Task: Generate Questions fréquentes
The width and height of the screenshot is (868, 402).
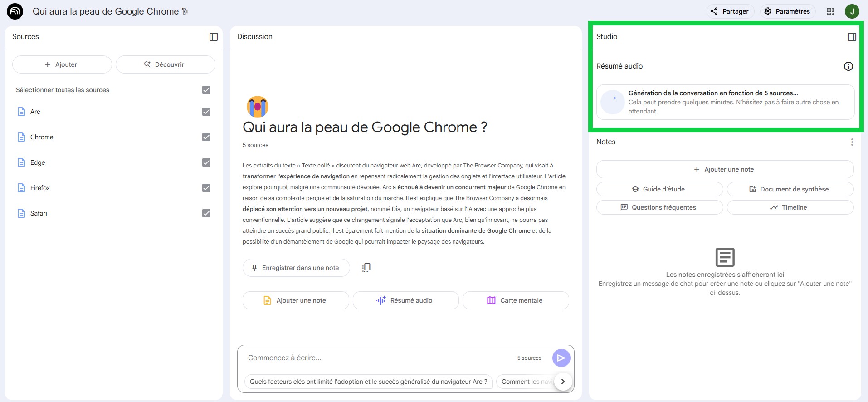Action: click(x=659, y=207)
